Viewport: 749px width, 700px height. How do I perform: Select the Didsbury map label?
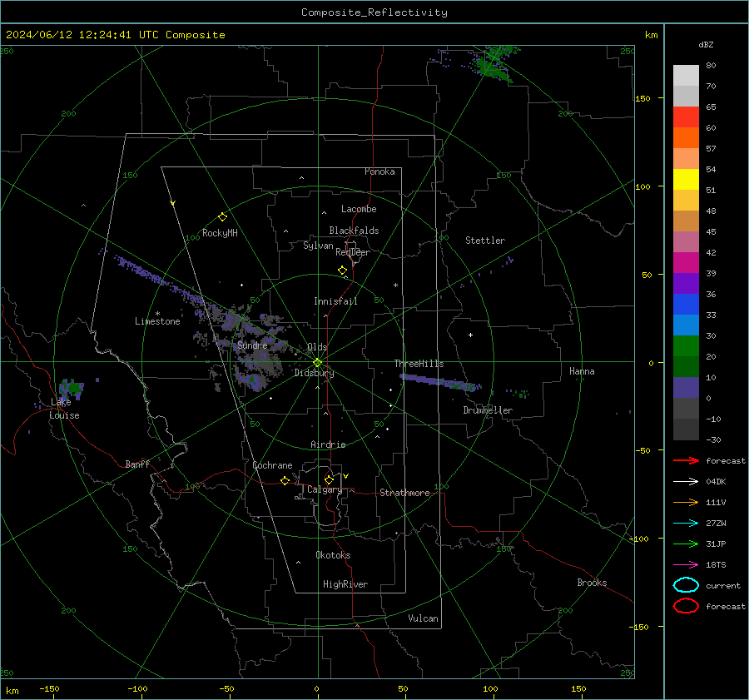pos(314,373)
